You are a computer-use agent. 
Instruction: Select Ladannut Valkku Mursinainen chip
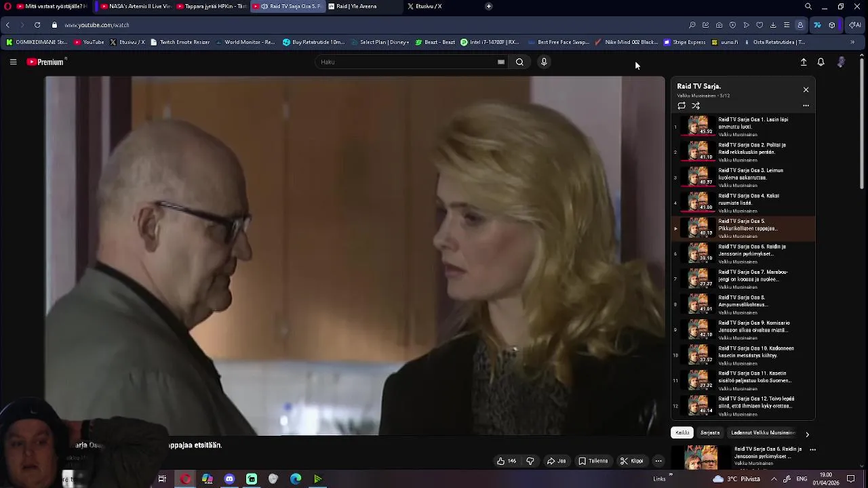coord(763,432)
